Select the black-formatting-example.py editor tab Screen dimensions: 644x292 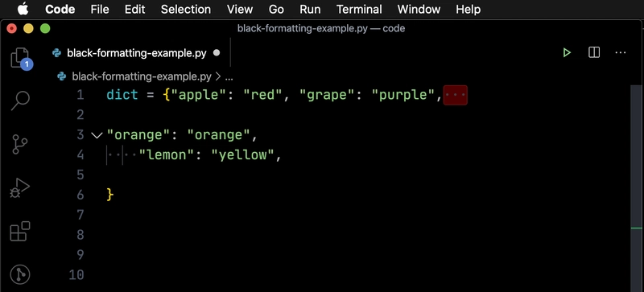click(x=137, y=52)
